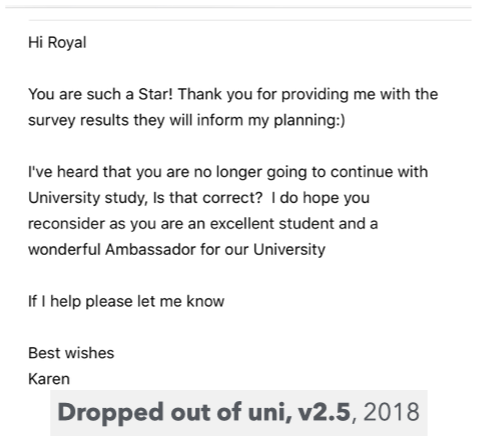Click the phrase "Thank you for providing"

click(x=244, y=94)
